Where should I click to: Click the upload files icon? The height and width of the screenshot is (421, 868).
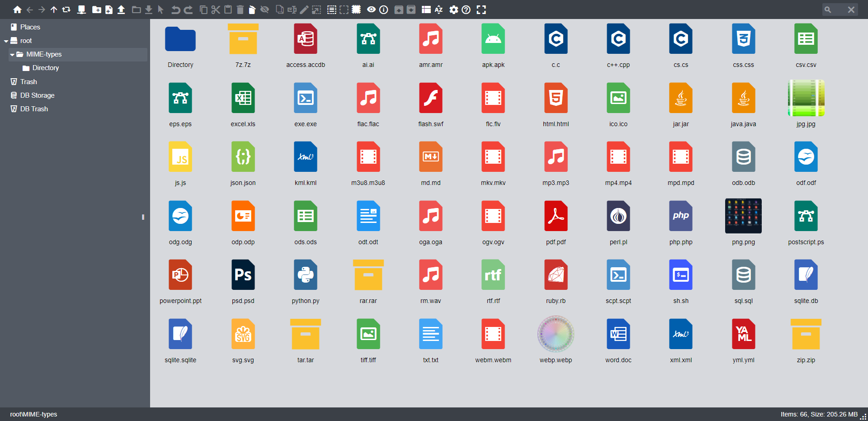click(121, 9)
